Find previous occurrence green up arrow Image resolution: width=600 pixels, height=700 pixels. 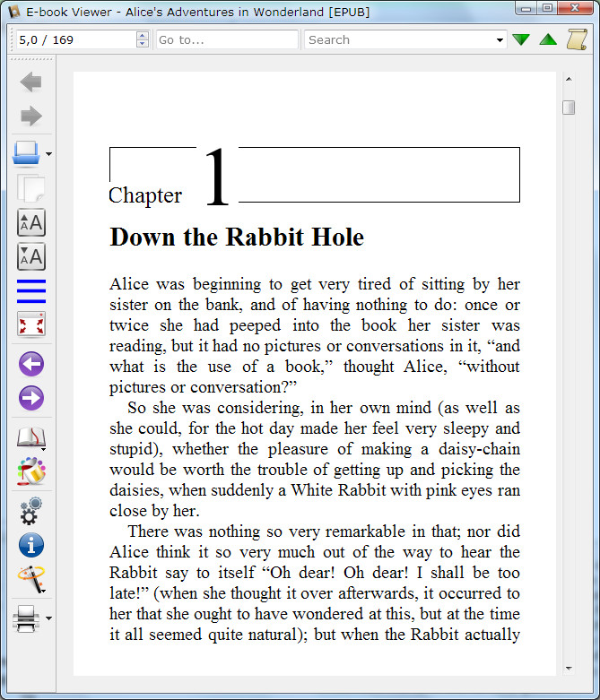548,39
